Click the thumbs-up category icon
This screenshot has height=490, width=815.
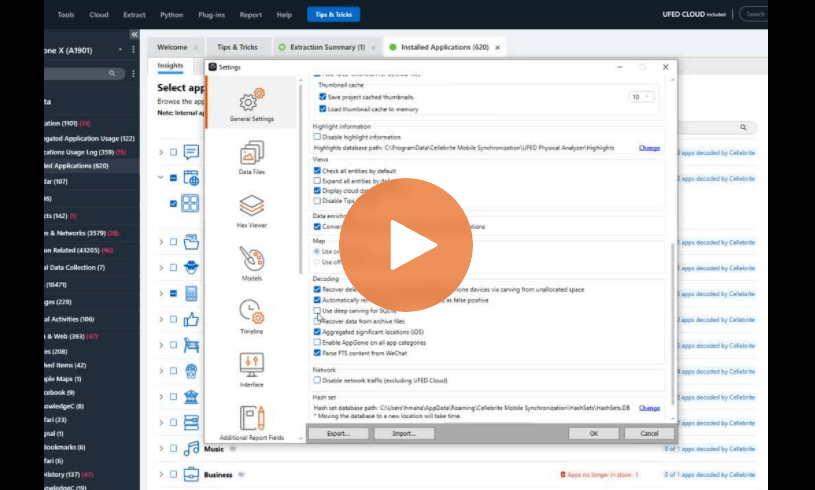pos(191,319)
